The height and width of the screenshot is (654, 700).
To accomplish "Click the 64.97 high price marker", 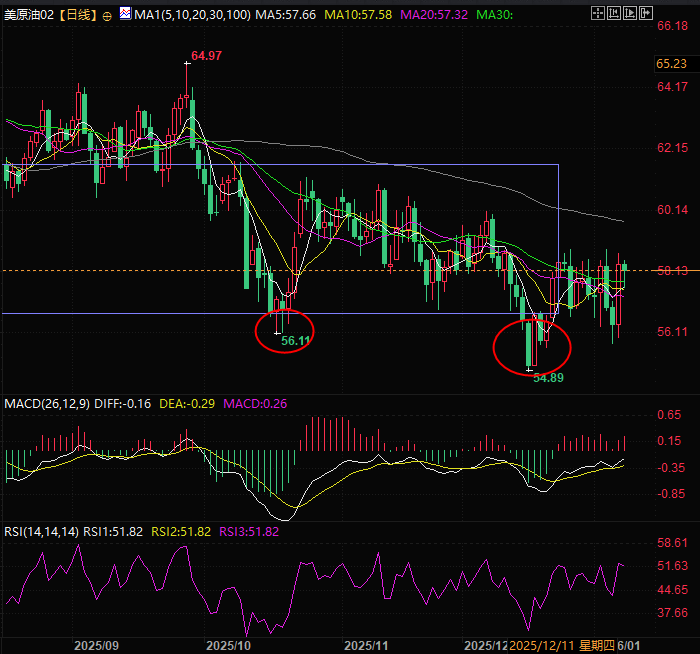I will point(206,56).
